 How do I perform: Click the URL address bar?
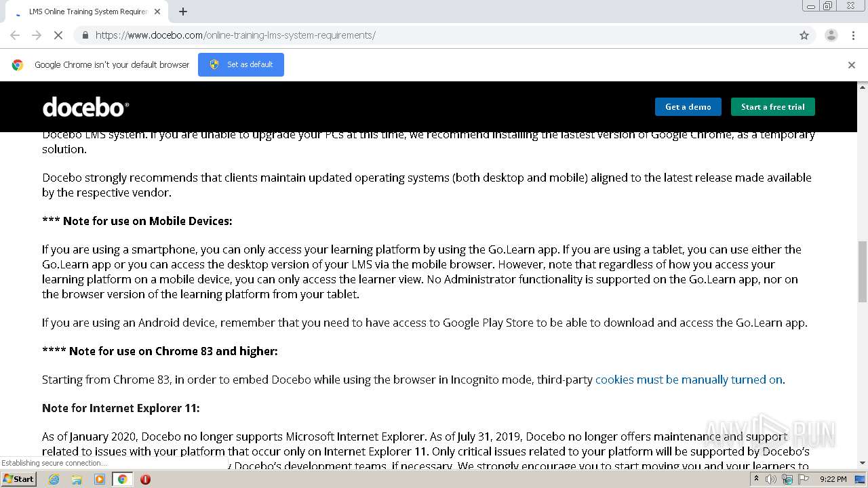click(444, 35)
